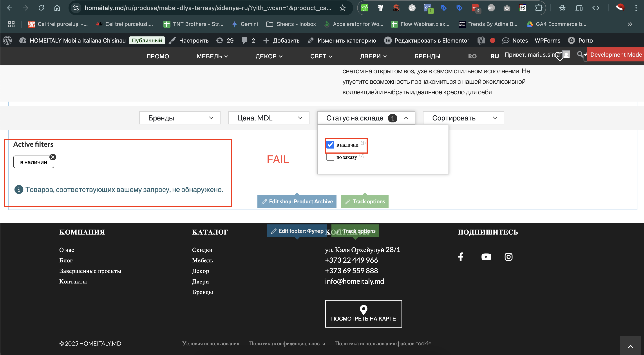Open Notes in admin bar
This screenshot has width=644, height=355.
[515, 40]
